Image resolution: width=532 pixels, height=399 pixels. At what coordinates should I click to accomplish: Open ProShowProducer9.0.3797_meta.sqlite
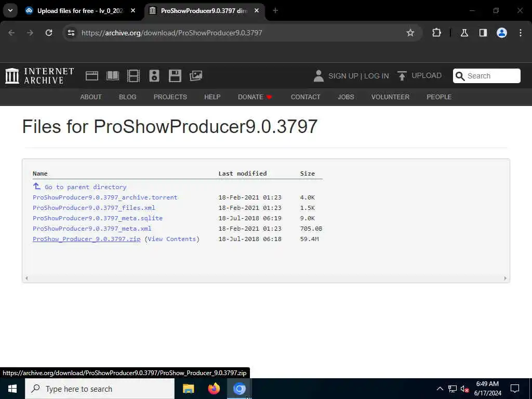click(x=97, y=218)
